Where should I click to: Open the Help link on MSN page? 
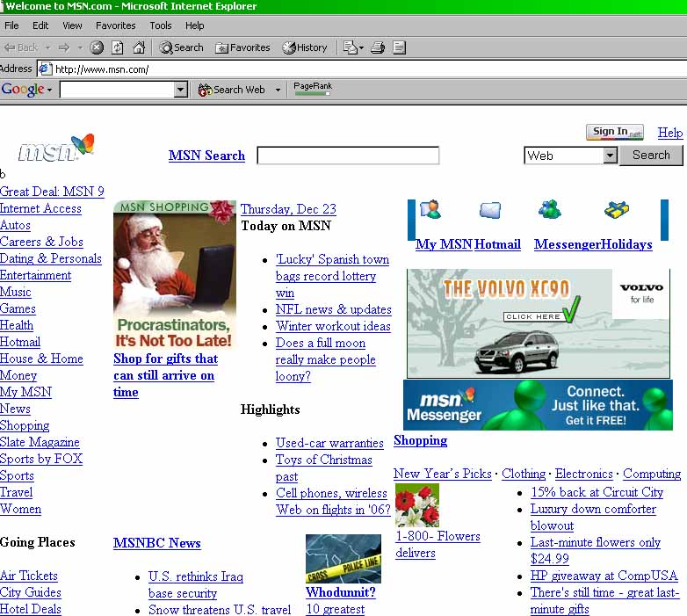tap(670, 133)
